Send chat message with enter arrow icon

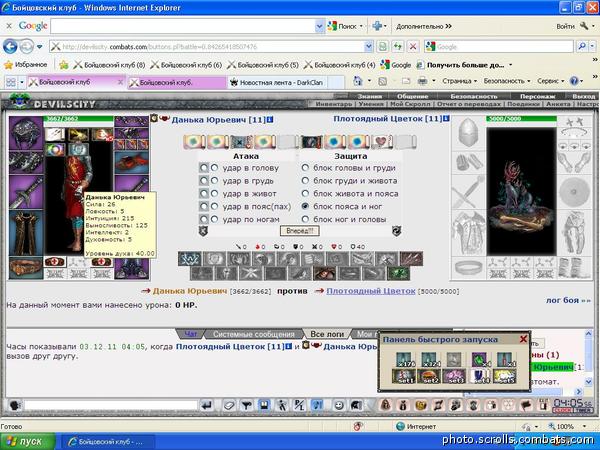[207, 405]
